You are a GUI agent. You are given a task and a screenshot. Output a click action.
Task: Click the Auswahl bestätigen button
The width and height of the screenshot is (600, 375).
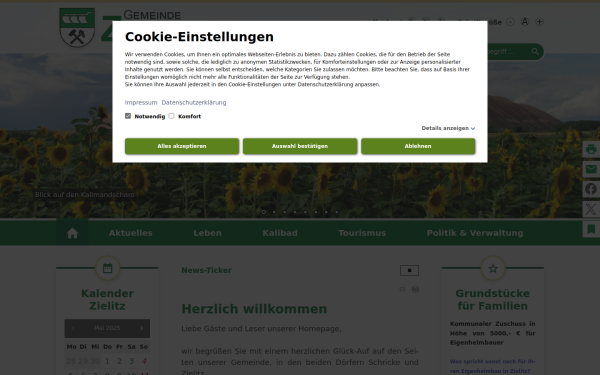pyautogui.click(x=300, y=146)
